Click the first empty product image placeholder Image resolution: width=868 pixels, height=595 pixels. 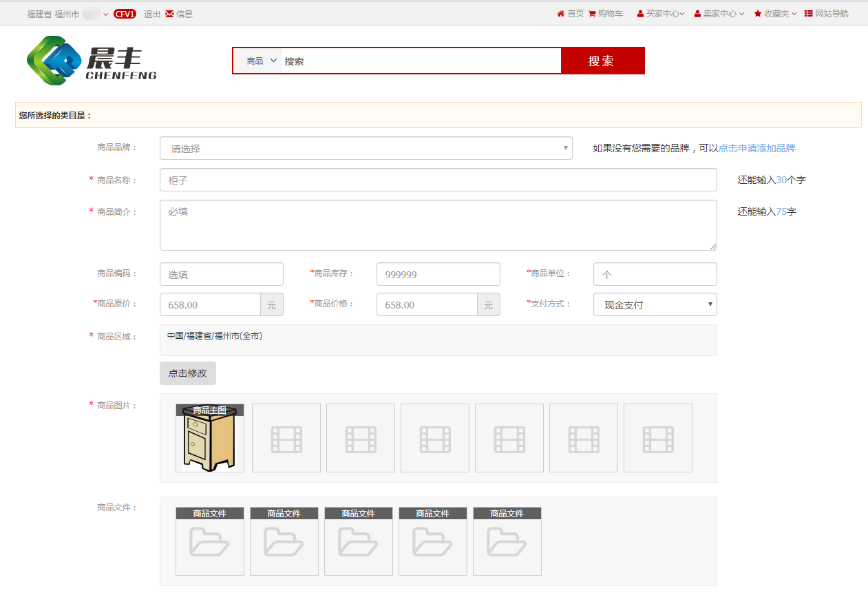point(286,438)
